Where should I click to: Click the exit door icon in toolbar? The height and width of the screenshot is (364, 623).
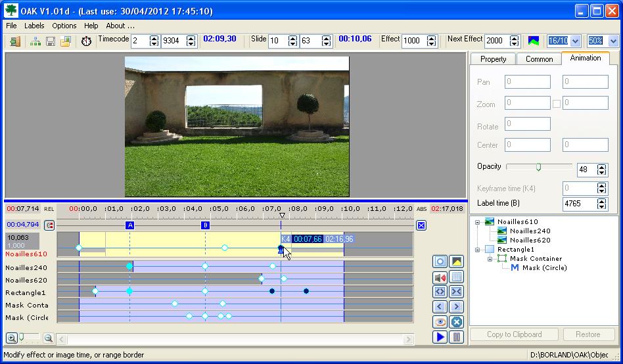click(14, 41)
